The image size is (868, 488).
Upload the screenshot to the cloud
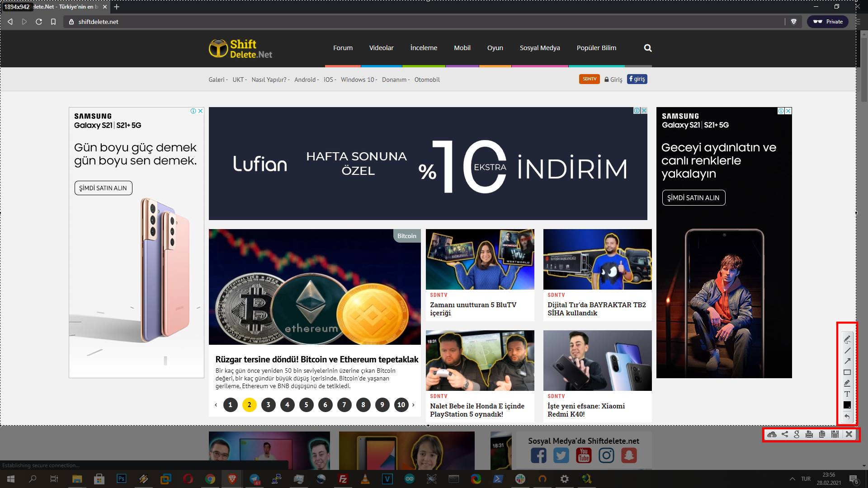tap(772, 434)
